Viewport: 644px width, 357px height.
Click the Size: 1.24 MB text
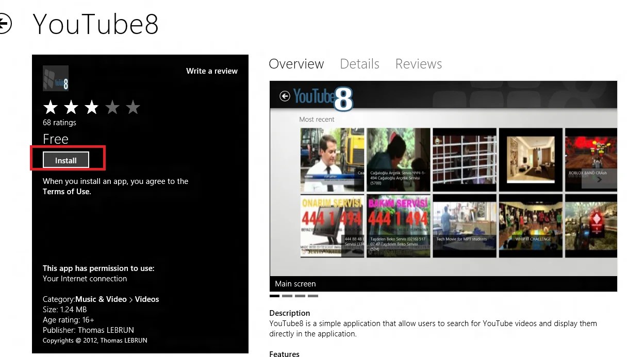pos(64,310)
